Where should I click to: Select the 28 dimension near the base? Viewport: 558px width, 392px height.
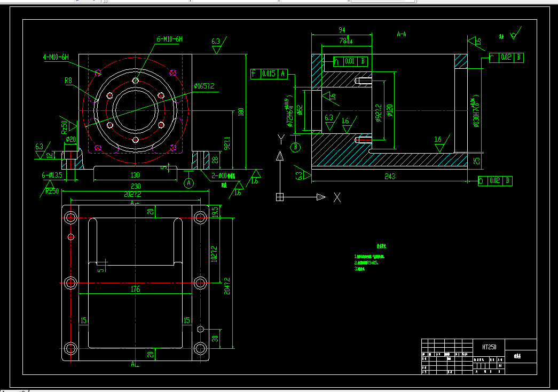215,160
